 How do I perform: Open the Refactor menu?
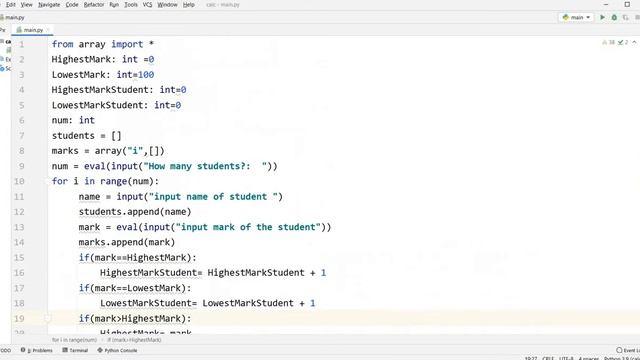click(x=94, y=5)
